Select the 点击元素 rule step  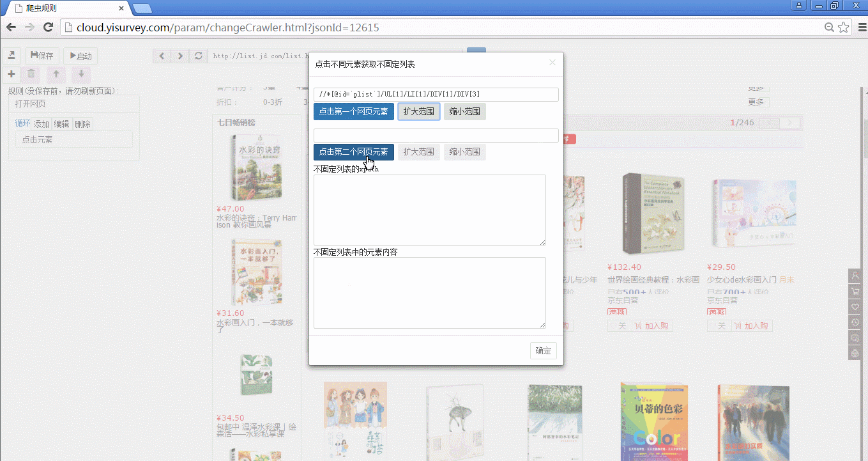coord(74,139)
